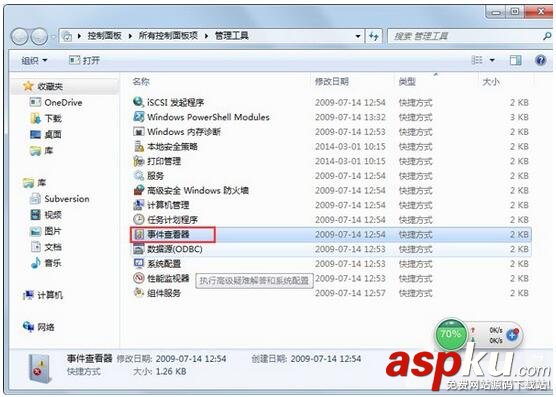Click the 打印管理 icon

[x=138, y=161]
